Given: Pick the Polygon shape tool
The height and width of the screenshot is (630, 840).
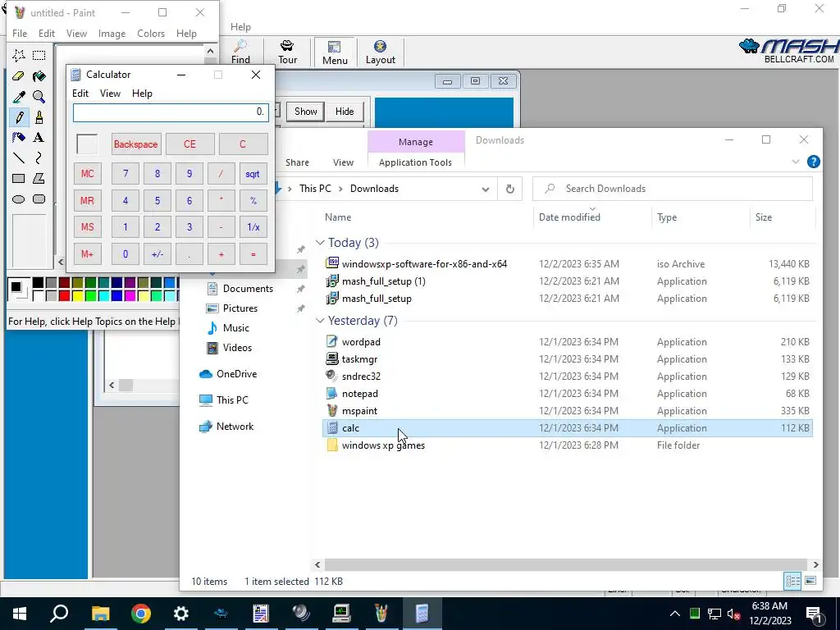Looking at the screenshot, I should (x=39, y=178).
